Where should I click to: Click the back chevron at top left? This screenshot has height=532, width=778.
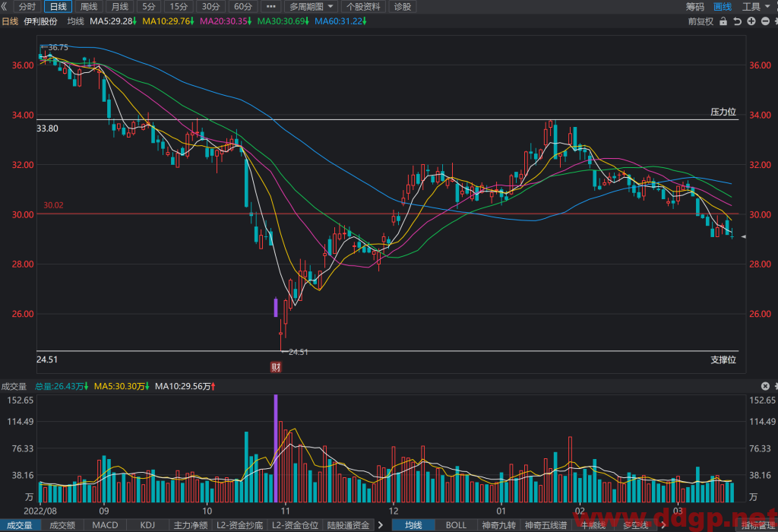[x=5, y=6]
